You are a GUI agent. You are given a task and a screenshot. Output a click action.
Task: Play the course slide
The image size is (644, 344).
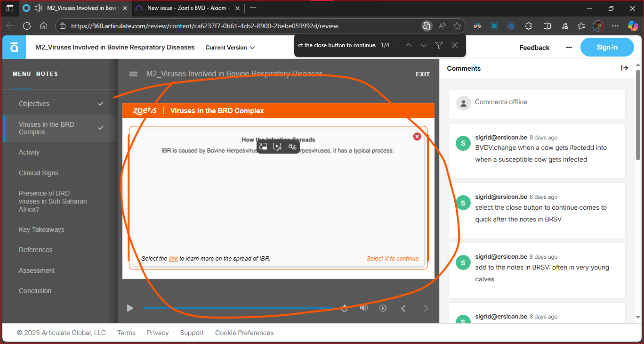pos(130,308)
